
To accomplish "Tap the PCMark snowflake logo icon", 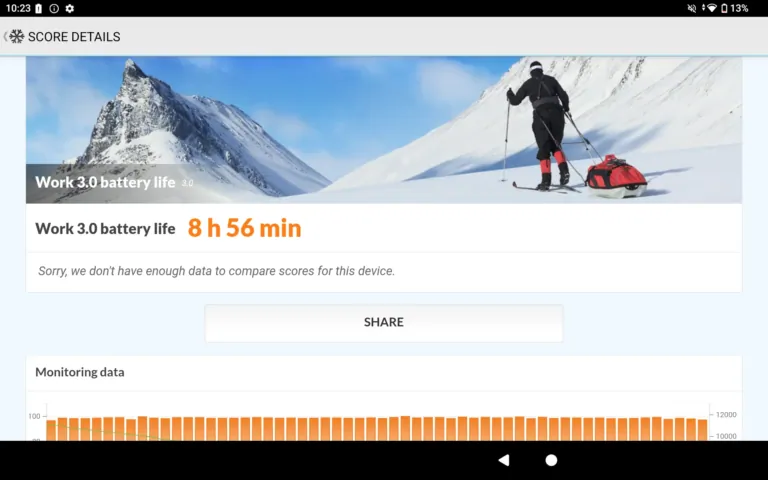I will tap(17, 37).
